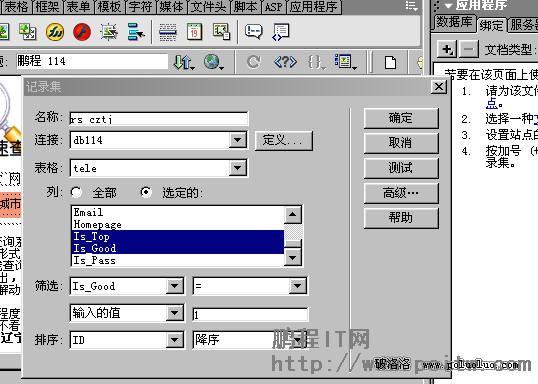Open the 表格 tele dropdown
This screenshot has width=538, height=384.
(237, 168)
